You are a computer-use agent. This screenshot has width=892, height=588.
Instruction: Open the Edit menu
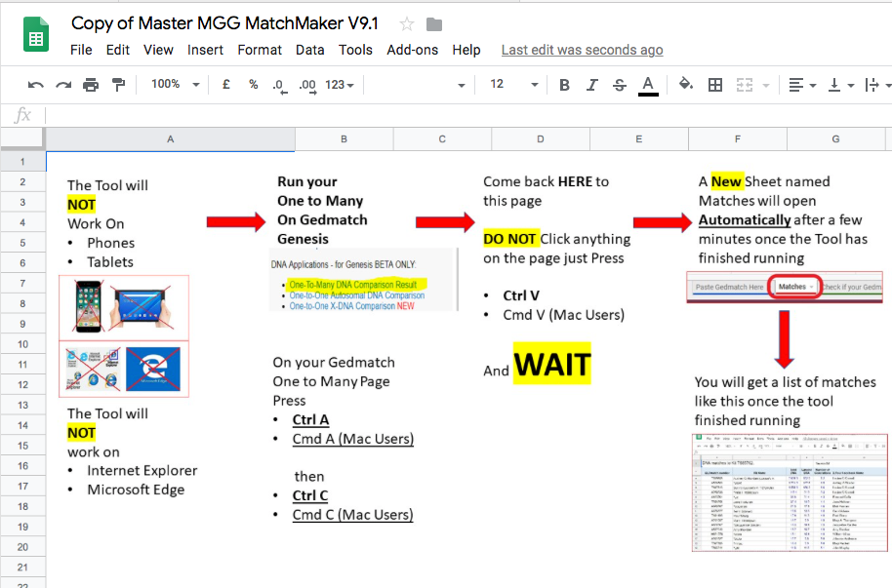(x=118, y=50)
